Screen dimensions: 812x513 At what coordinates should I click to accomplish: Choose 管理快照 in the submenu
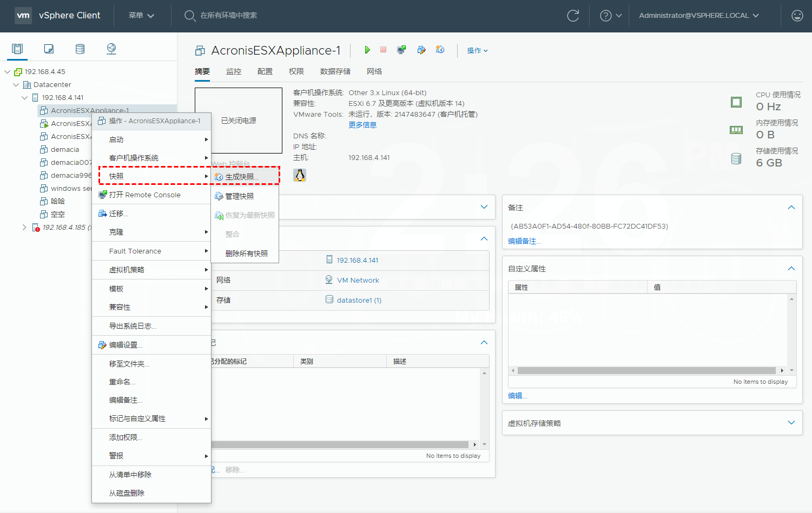coord(239,196)
